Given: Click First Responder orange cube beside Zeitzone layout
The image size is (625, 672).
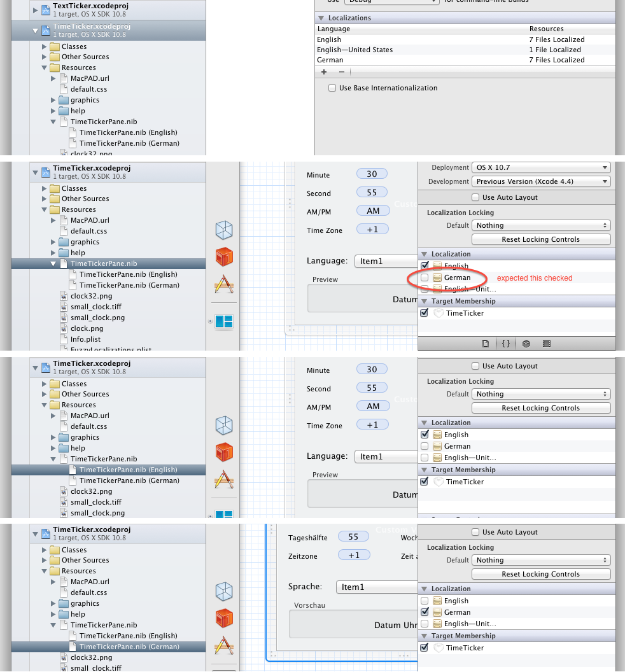Looking at the screenshot, I should [224, 618].
